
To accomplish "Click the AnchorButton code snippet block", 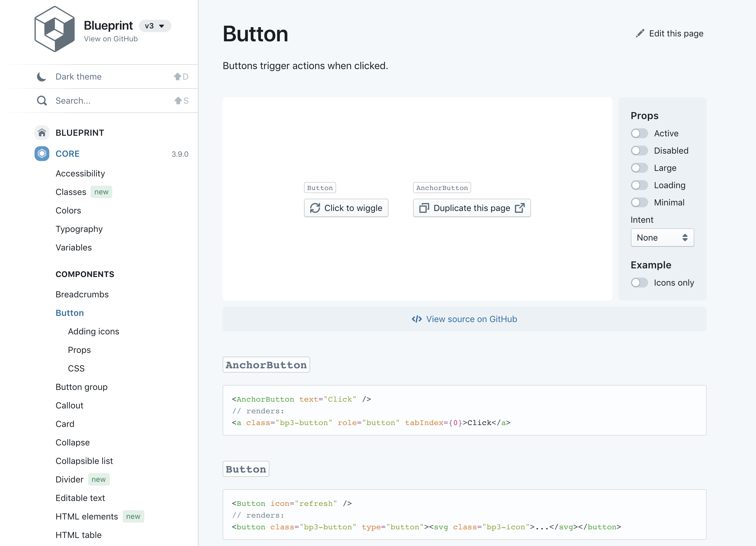I will click(x=464, y=411).
